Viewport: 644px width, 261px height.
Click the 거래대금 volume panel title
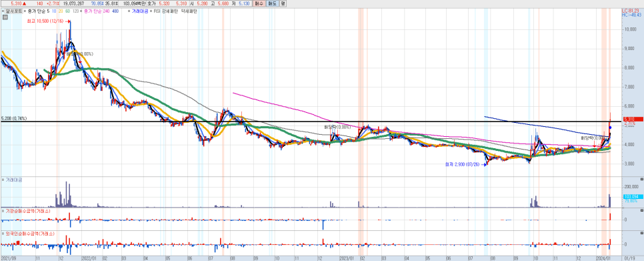pyautogui.click(x=14, y=180)
